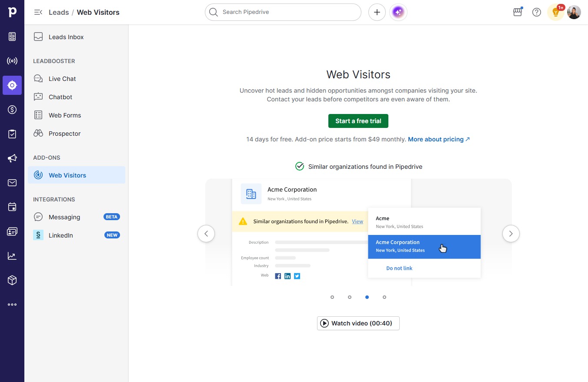Open Web Forms in sidebar

click(77, 115)
